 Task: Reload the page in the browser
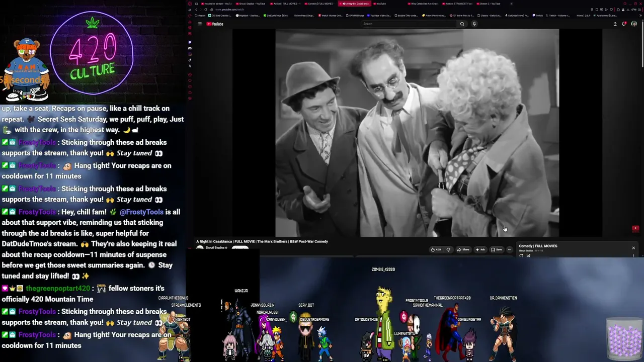pos(205,10)
